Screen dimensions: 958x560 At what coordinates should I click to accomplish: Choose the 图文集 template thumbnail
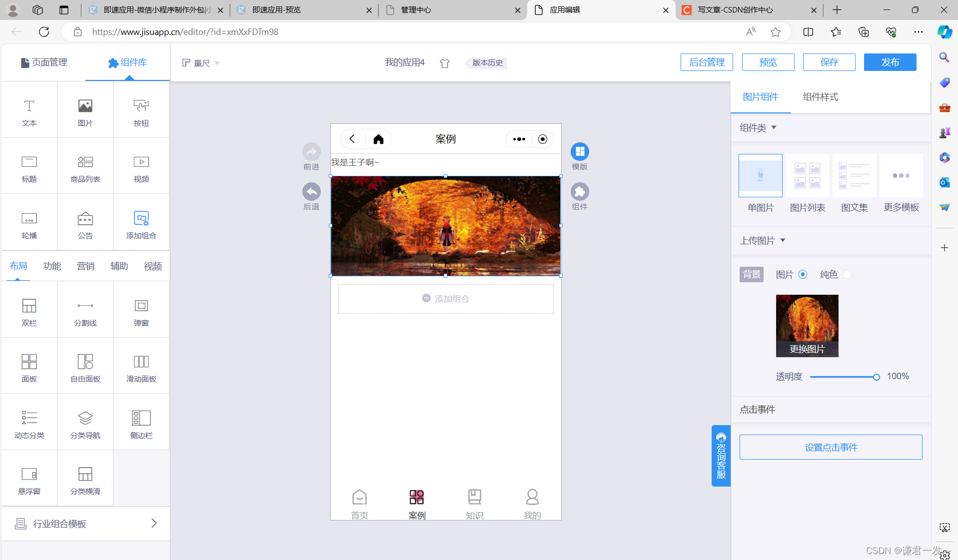click(854, 175)
